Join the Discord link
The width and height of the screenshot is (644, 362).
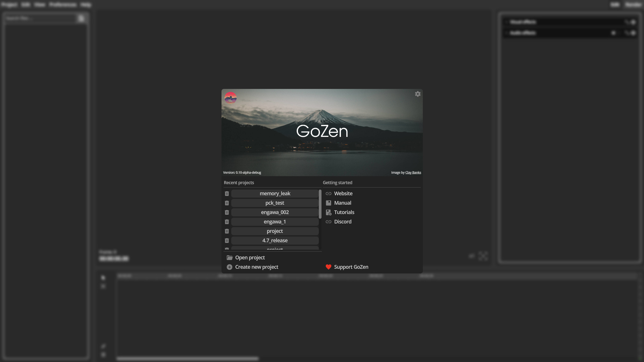(339, 222)
